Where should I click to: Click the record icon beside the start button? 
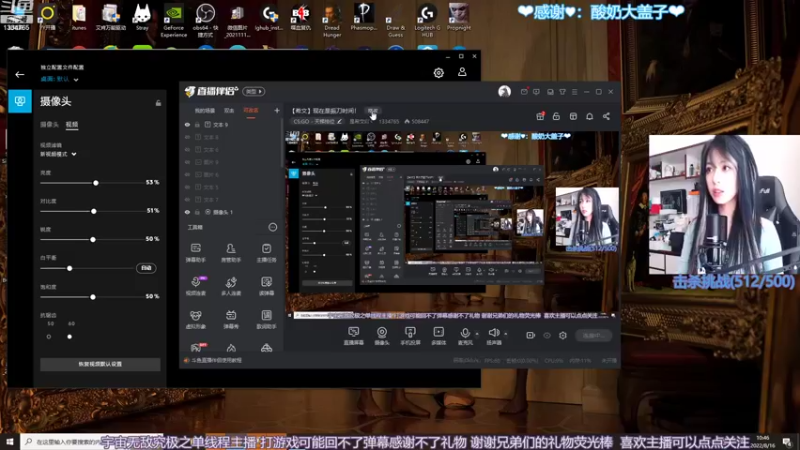[x=531, y=335]
